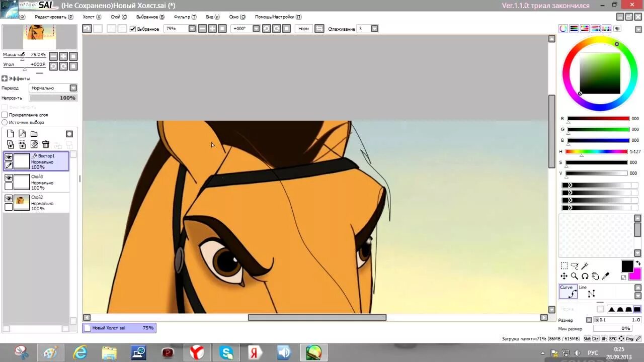The height and width of the screenshot is (362, 644).
Task: Show the RGB sliders panel
Action: pyautogui.click(x=574, y=29)
